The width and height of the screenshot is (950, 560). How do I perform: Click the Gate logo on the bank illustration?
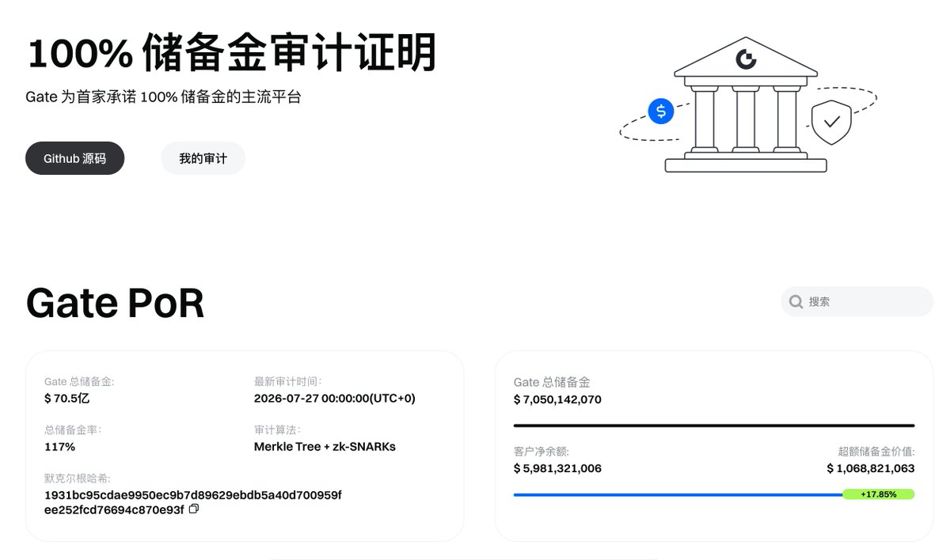click(x=746, y=58)
